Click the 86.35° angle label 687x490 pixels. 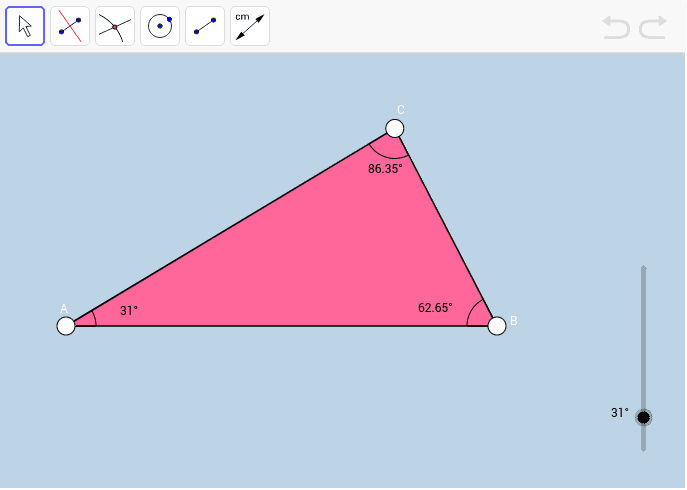click(x=385, y=169)
